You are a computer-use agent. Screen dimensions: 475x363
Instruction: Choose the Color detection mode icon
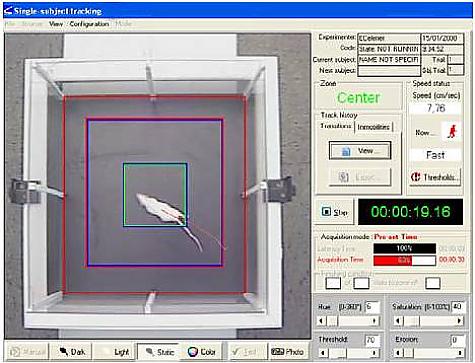202,352
